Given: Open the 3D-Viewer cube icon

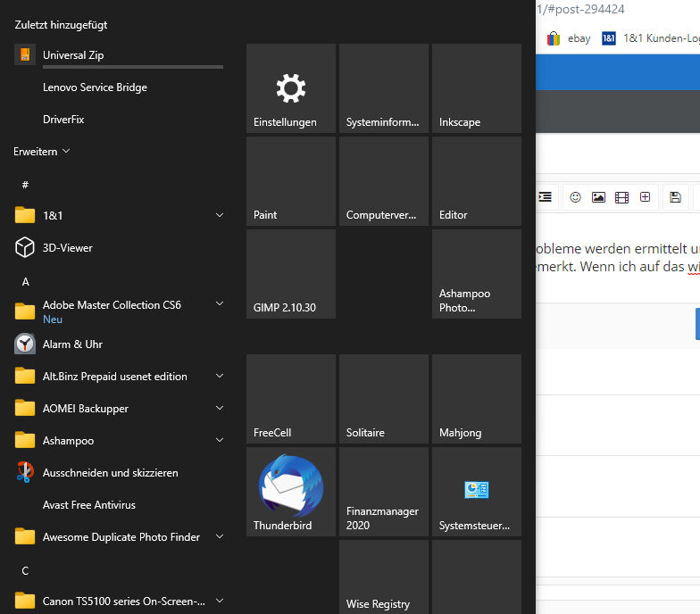Looking at the screenshot, I should click(25, 248).
